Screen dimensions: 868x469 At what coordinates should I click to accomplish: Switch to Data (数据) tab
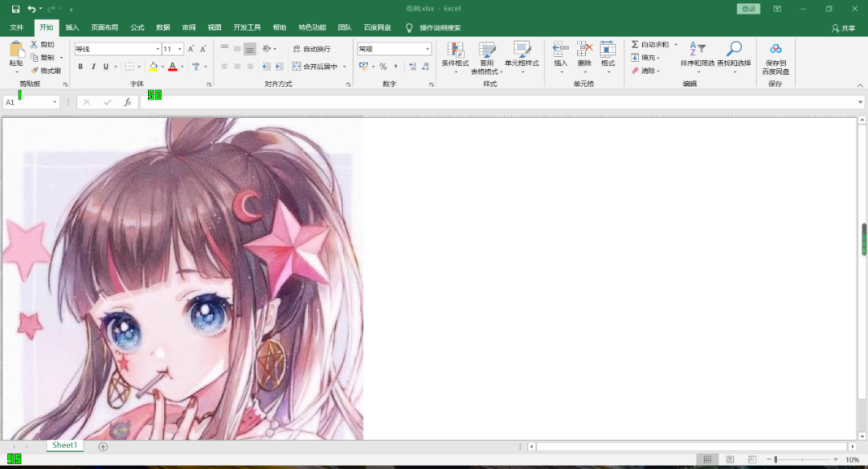click(x=162, y=27)
